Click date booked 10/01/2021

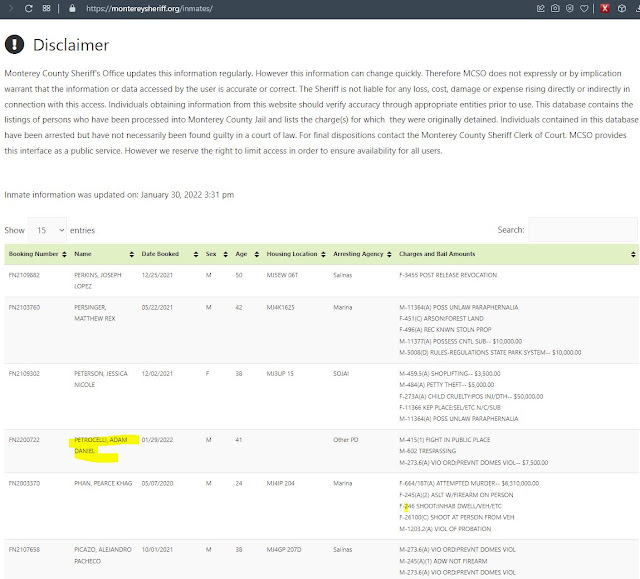157,549
